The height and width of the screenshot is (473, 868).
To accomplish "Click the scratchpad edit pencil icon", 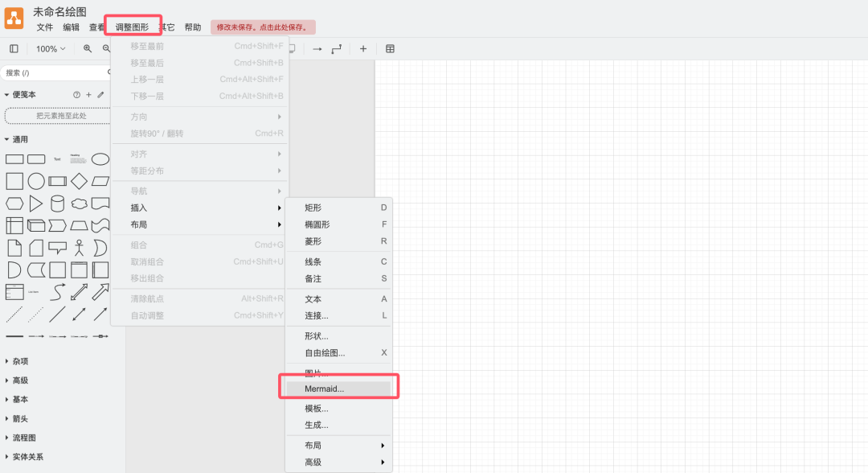I will coord(100,95).
